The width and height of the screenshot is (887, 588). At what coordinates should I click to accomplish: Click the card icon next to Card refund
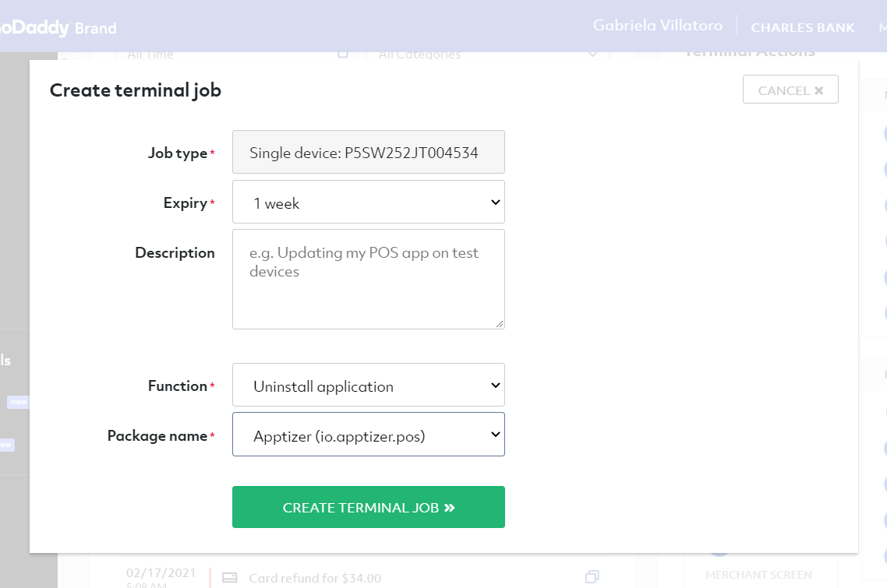[230, 577]
